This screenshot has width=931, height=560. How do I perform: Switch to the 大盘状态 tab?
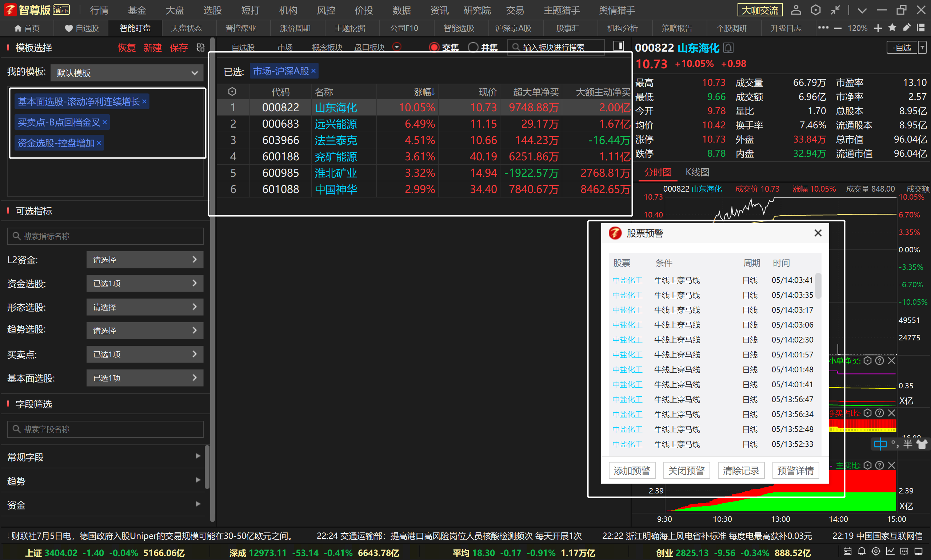point(187,28)
